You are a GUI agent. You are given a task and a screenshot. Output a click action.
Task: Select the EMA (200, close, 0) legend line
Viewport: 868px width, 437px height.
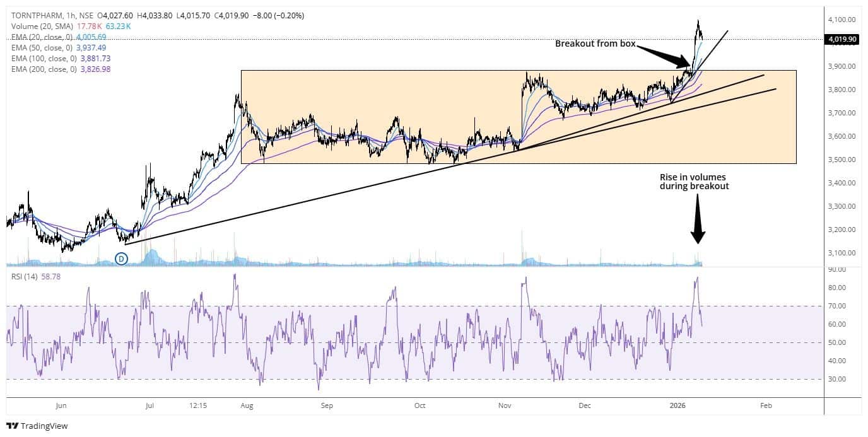tap(45, 69)
